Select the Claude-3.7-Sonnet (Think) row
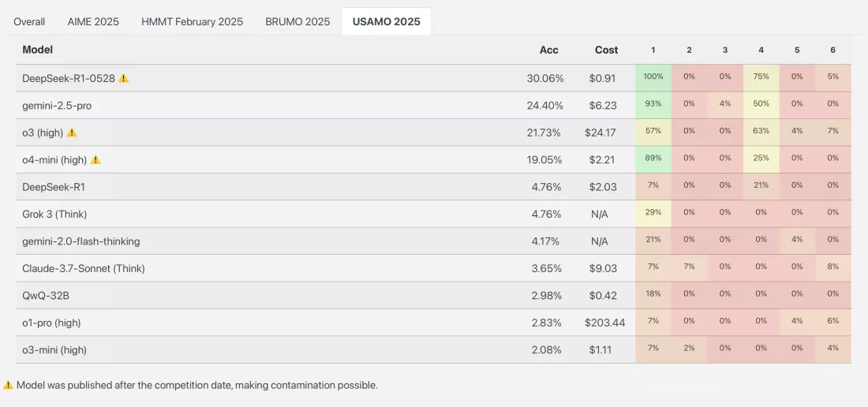 click(433, 268)
